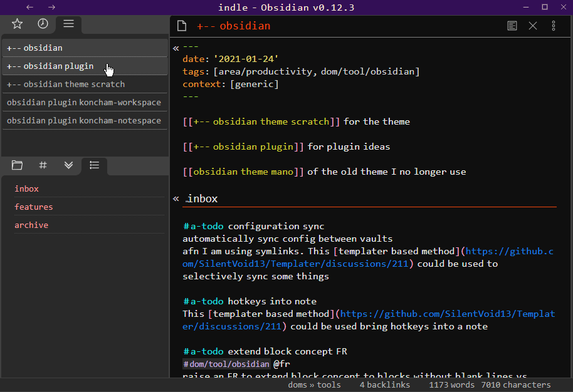Open 'obsidian plugin koncham-notespace' item

pyautogui.click(x=85, y=121)
